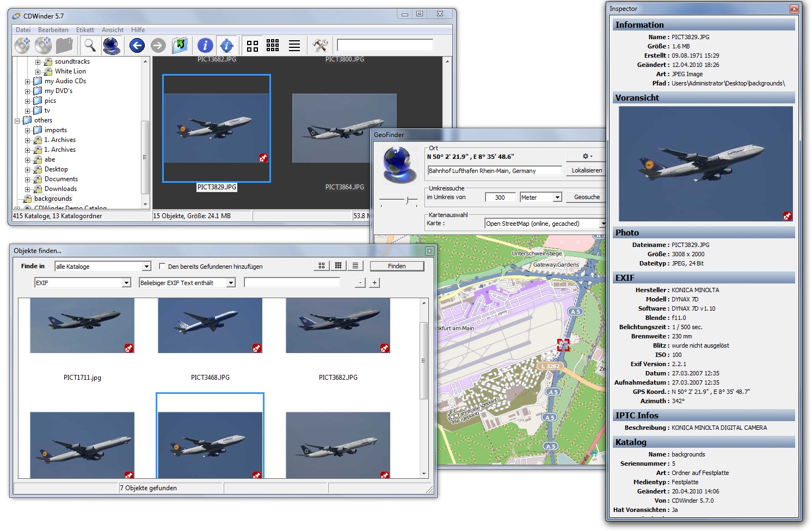The image size is (812, 531).
Task: Select the 'pics' folder in tree
Action: click(50, 101)
